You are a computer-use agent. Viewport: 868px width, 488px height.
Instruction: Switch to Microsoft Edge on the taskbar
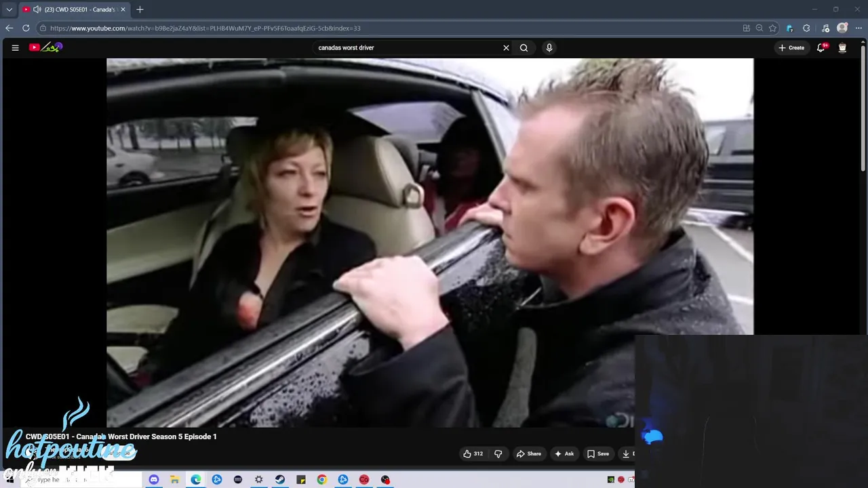point(195,480)
